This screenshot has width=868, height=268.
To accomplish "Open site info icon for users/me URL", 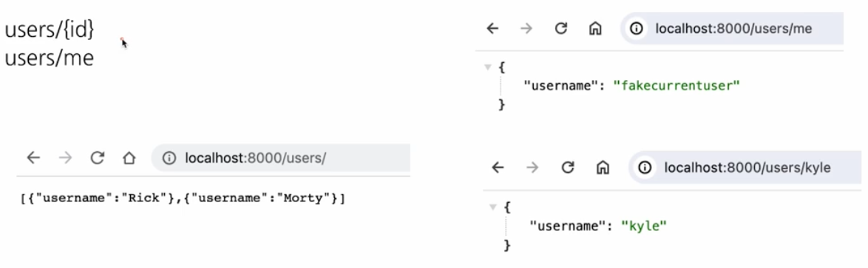I will click(x=637, y=28).
